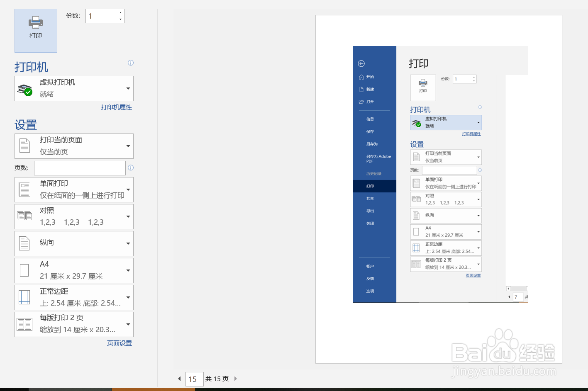Open the A4 paper size dropdown
Viewport: 588px width, 391px height.
pos(74,270)
